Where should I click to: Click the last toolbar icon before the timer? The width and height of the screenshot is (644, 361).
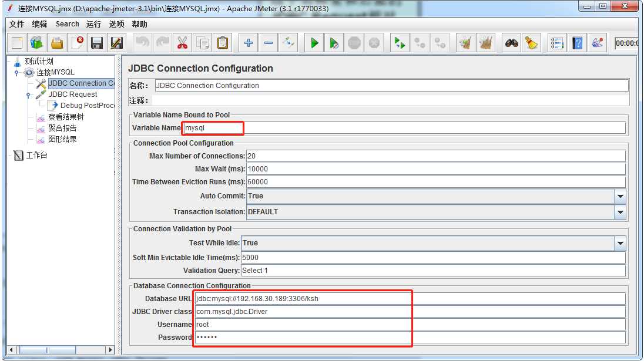coord(597,43)
